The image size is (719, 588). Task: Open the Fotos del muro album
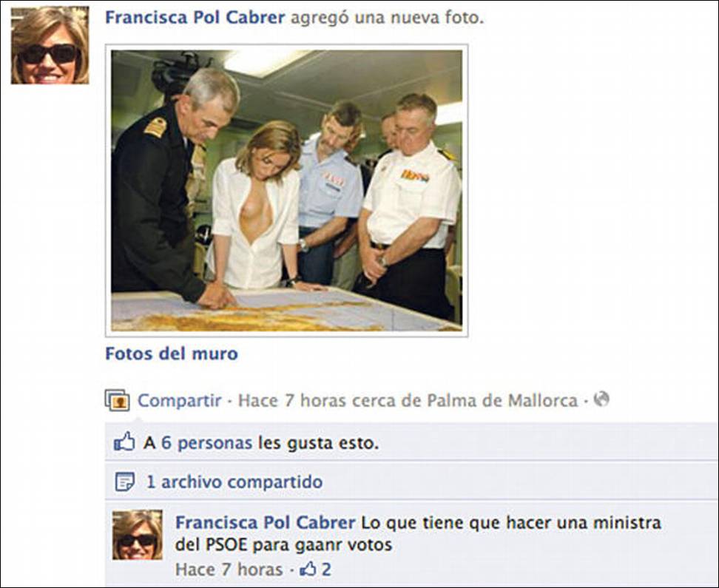coord(172,354)
